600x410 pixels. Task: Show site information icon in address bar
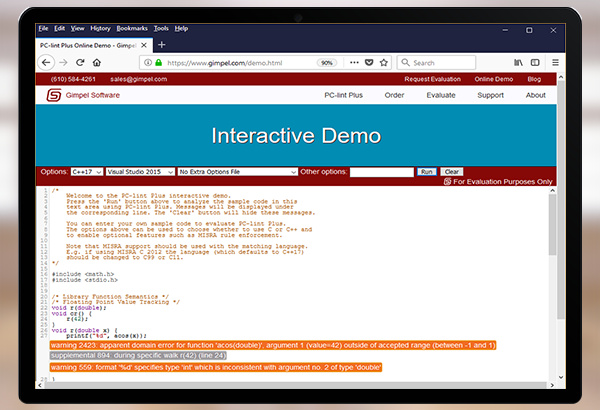coord(148,62)
